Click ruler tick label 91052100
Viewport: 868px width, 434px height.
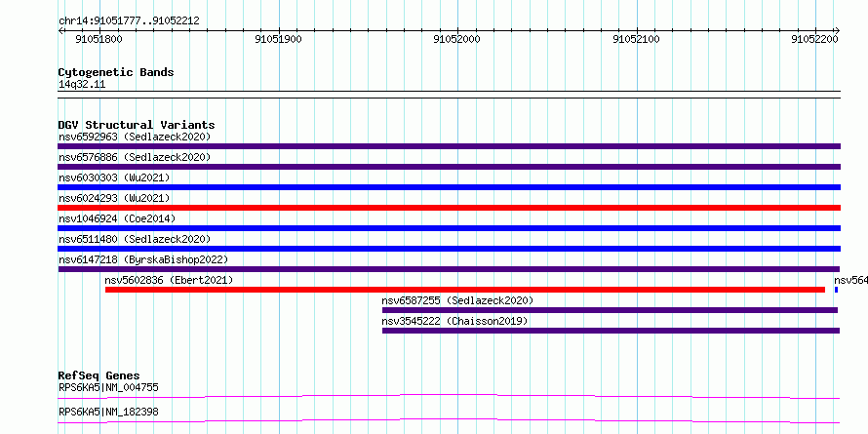click(637, 39)
